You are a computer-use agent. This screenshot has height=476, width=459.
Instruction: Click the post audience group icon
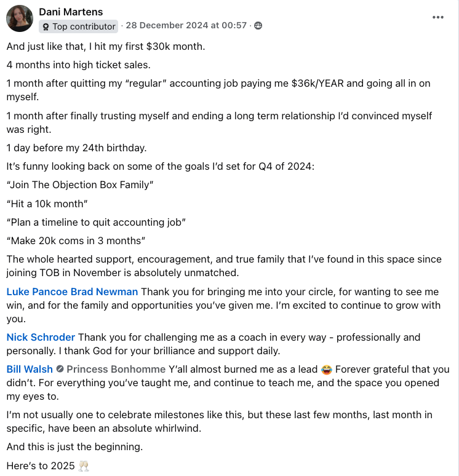258,25
